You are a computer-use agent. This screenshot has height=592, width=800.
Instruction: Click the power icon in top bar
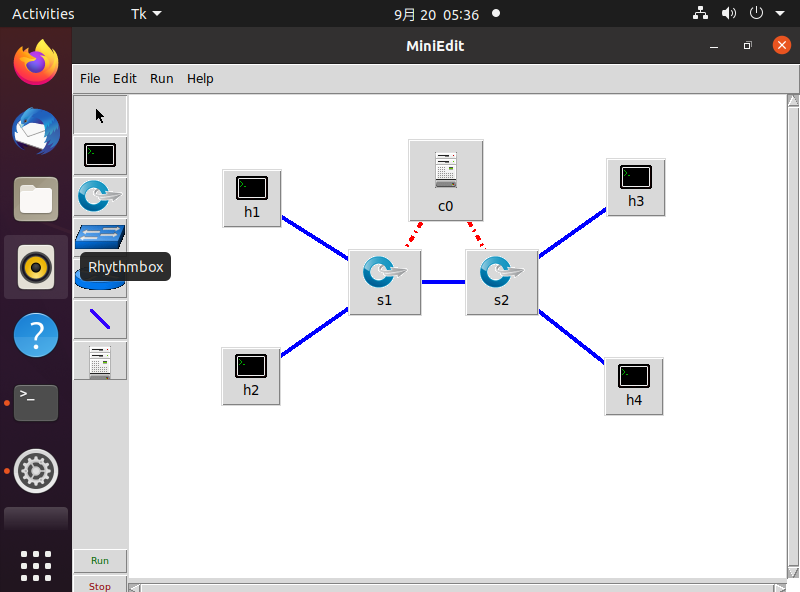[756, 13]
